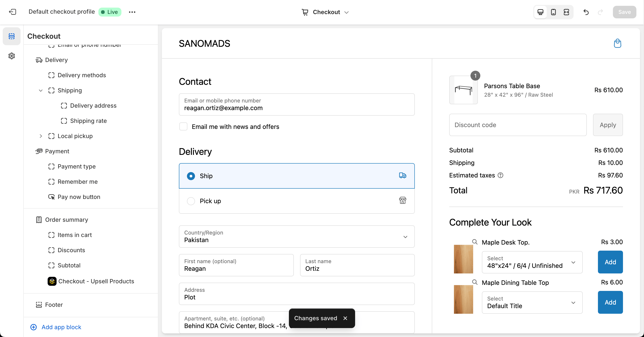
Task: Open more actions ellipsis menu
Action: 132,12
